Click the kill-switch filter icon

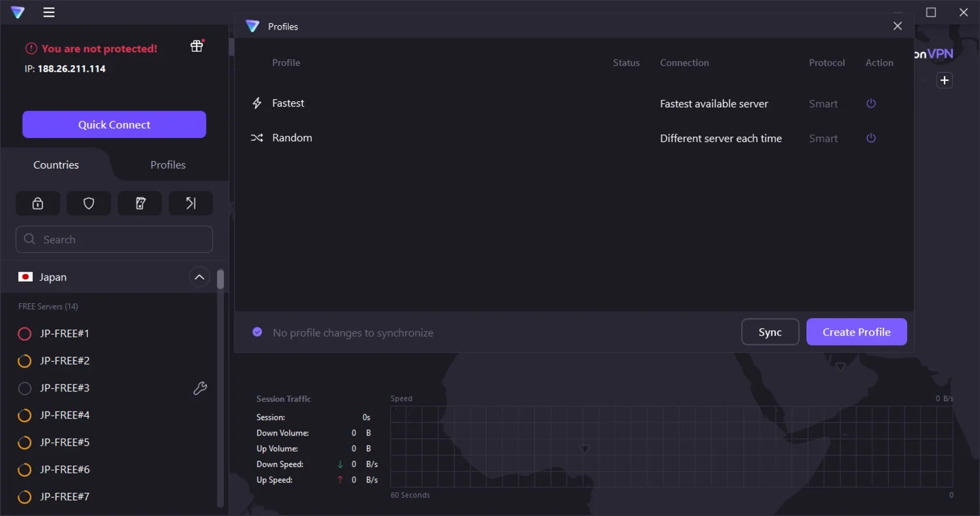coord(139,203)
